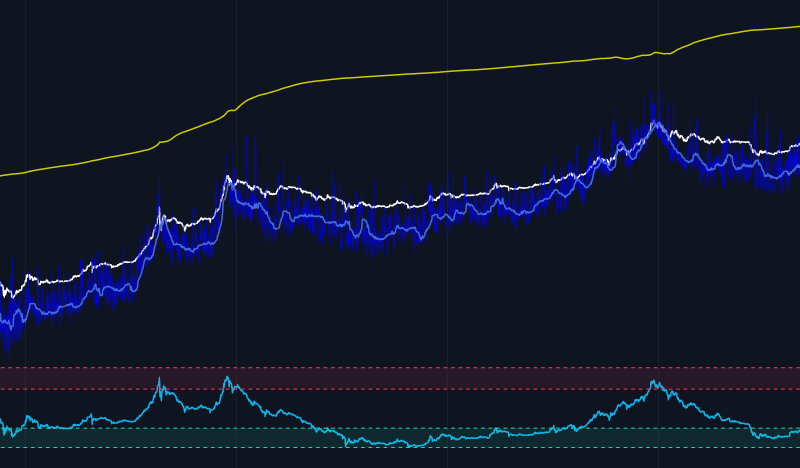
Task: Click the second cyan oscillator peak from the left
Action: click(227, 378)
